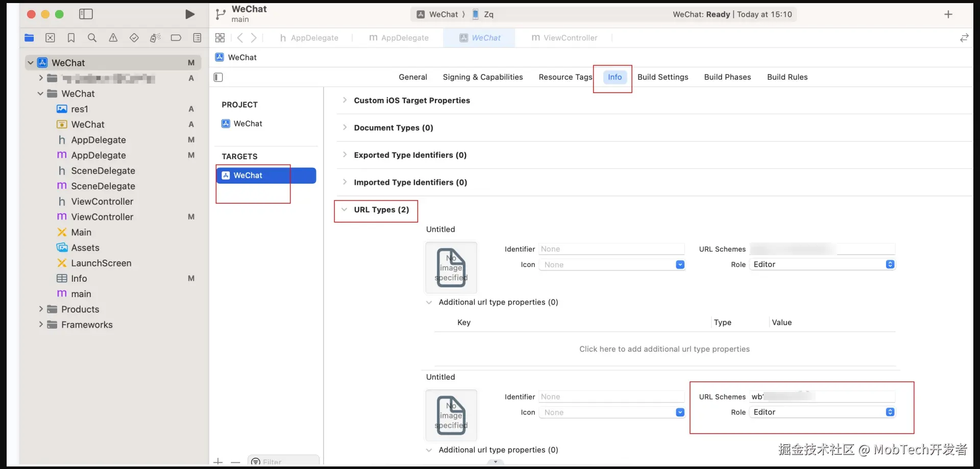Expand Imported Type Identifiers section
Screen dimensions: 980x469
[x=345, y=182]
